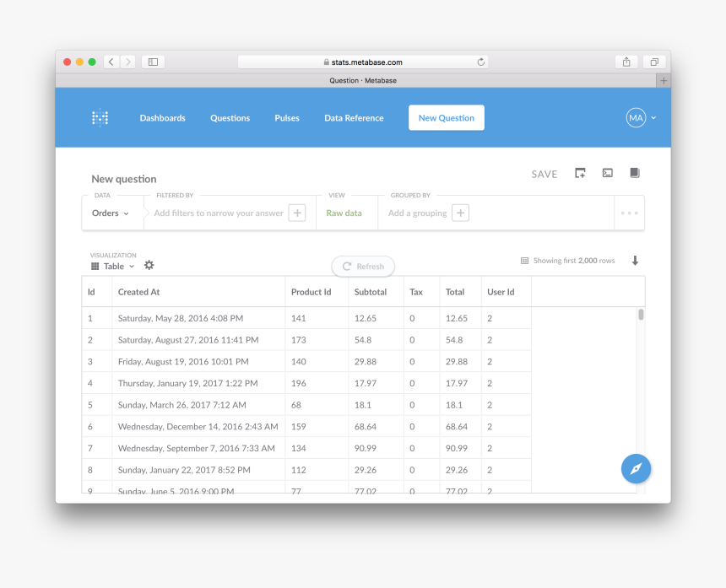Expand the MA user account menu
Screen dimensions: 726x588
641,118
